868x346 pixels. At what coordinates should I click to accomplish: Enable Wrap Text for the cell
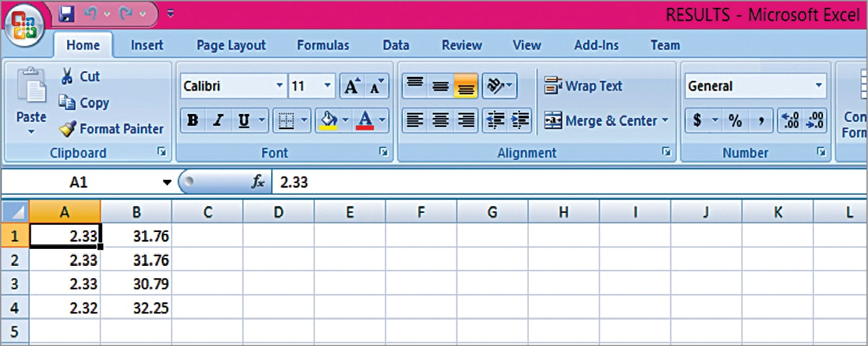583,86
